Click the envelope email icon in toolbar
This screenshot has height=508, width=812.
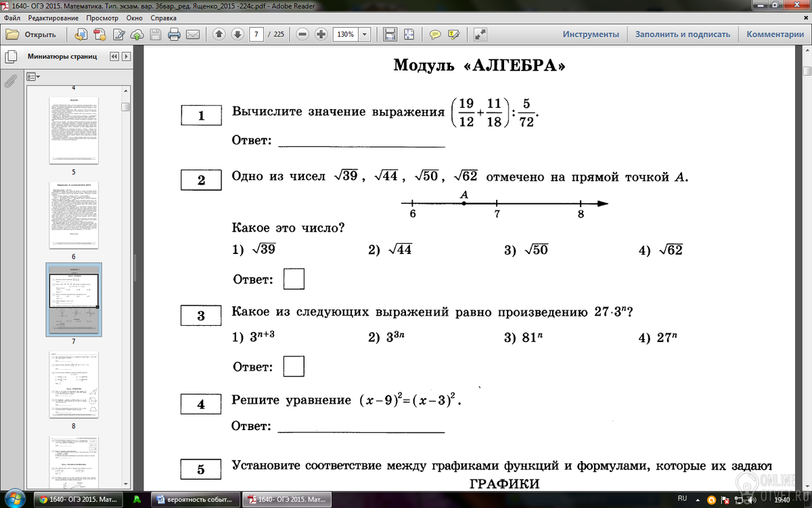point(193,35)
